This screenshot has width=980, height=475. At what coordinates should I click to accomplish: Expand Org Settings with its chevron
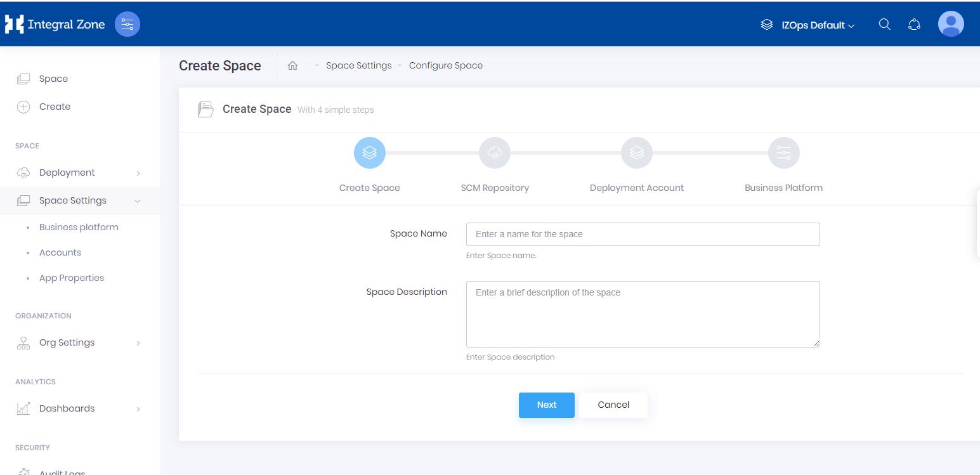[x=138, y=343]
